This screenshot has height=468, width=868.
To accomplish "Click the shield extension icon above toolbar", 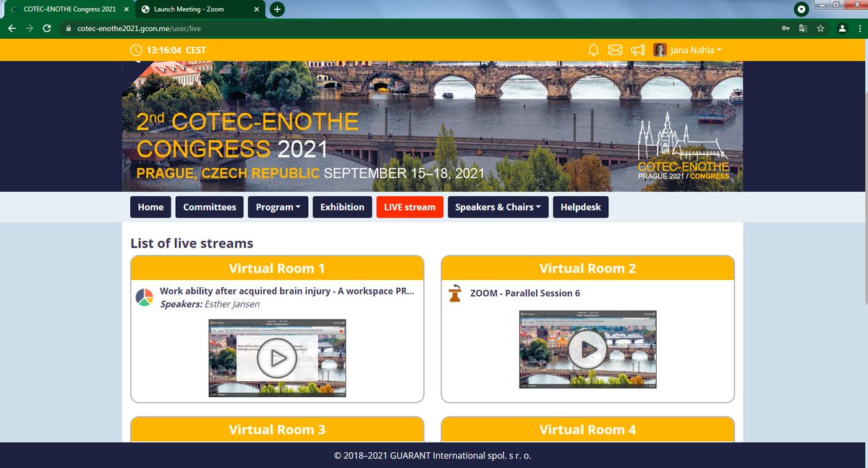I will pyautogui.click(x=801, y=9).
